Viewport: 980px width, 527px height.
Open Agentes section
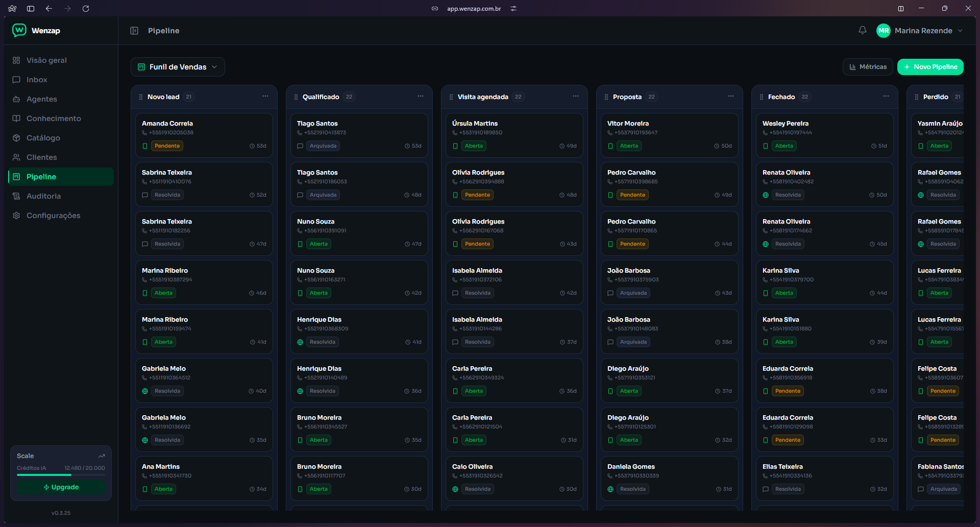coord(61,99)
